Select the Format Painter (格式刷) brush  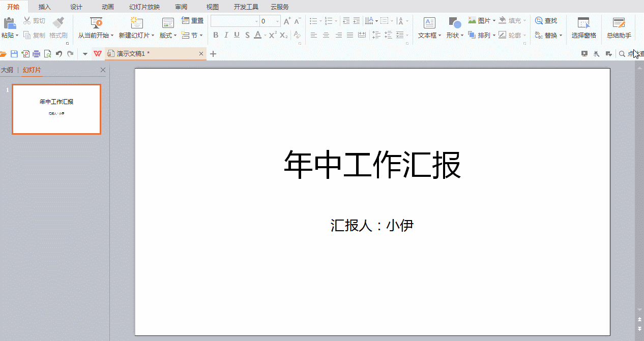click(58, 23)
